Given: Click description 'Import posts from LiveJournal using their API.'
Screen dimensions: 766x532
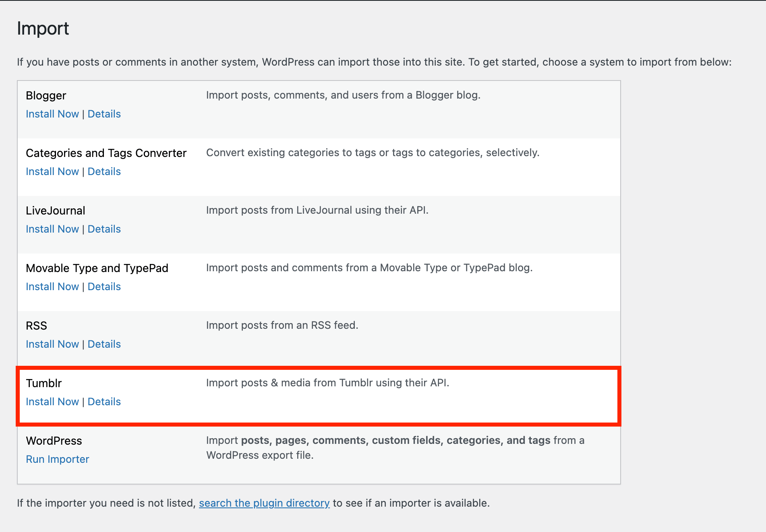Looking at the screenshot, I should pyautogui.click(x=317, y=210).
